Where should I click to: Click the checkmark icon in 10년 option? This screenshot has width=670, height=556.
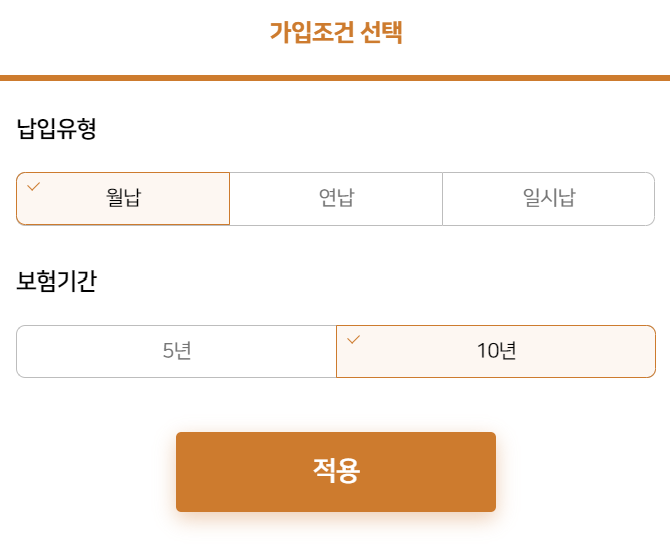(353, 340)
